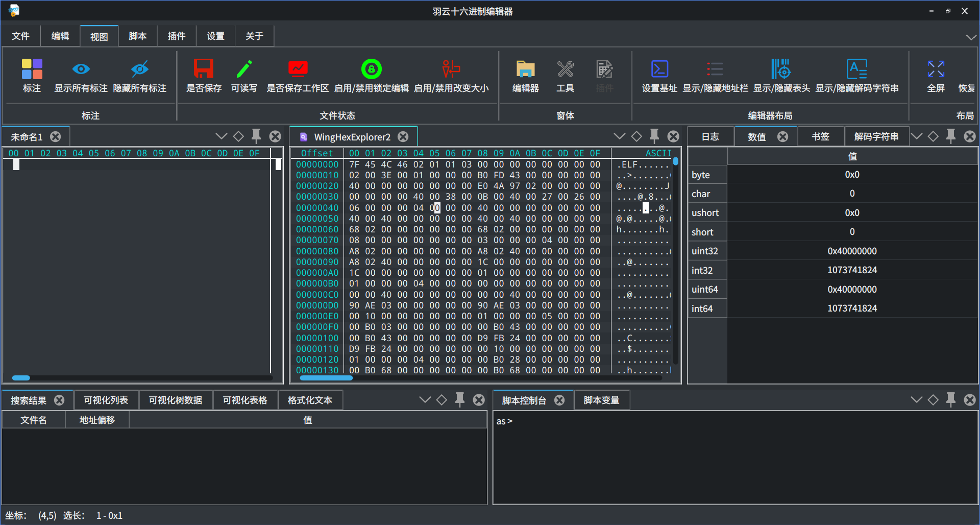The image size is (980, 525).
Task: Float the 未命名1 pane with diamond icon
Action: [238, 136]
